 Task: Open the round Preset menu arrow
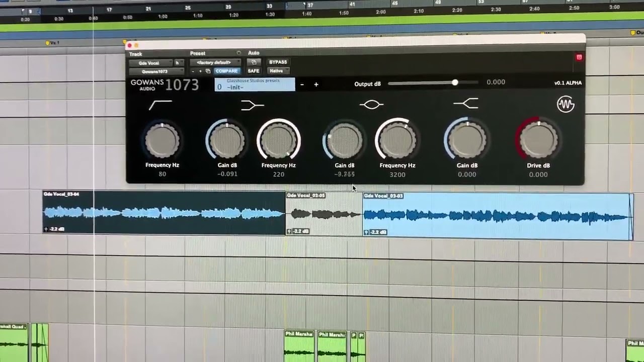point(238,53)
